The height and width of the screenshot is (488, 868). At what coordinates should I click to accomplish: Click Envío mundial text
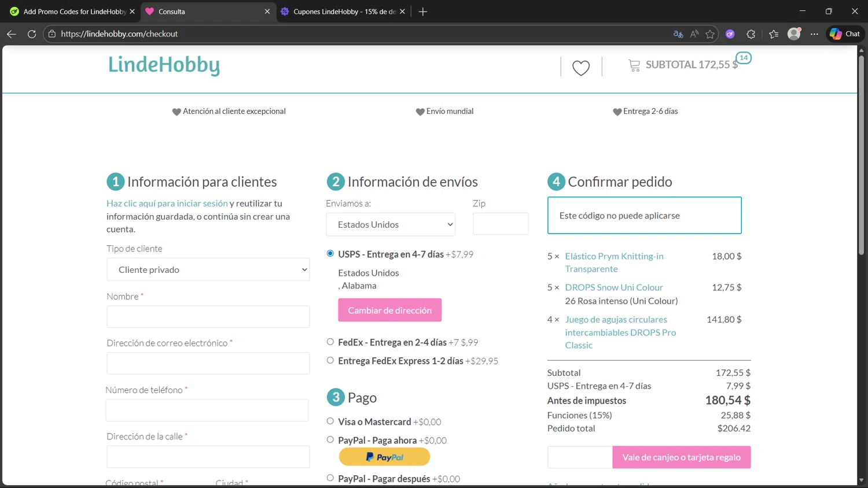pos(450,111)
